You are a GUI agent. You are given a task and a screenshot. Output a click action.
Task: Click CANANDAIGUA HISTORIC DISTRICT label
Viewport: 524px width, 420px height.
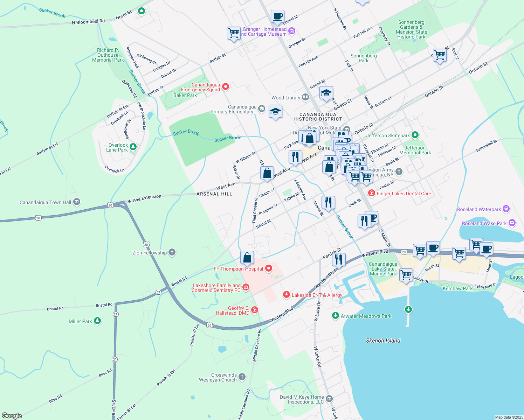coord(318,117)
